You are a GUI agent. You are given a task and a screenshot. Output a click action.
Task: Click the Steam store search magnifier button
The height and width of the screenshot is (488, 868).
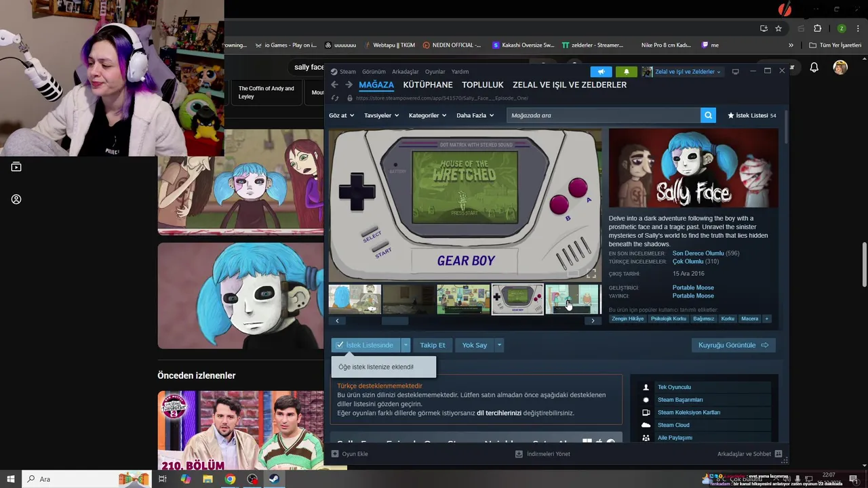click(x=708, y=115)
